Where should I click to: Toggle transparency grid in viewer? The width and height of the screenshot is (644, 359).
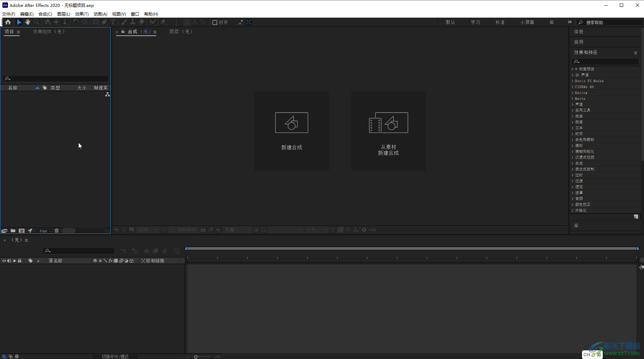pyautogui.click(x=264, y=230)
